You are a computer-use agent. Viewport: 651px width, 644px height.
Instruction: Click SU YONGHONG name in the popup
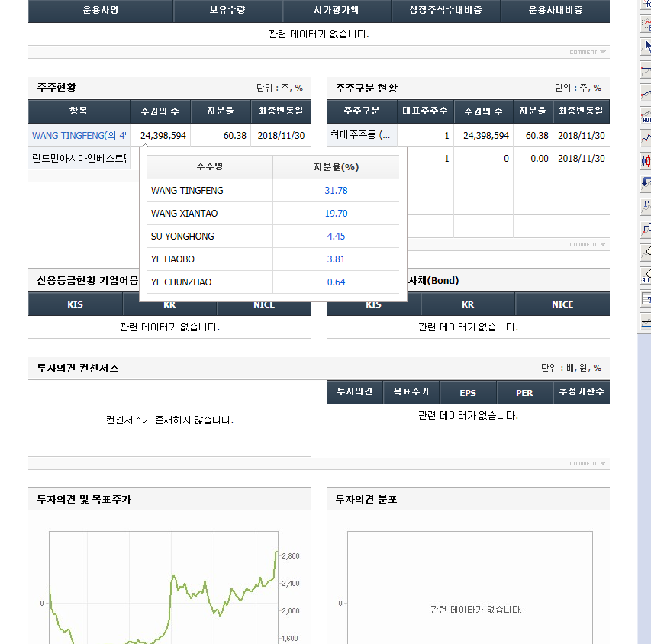click(182, 237)
